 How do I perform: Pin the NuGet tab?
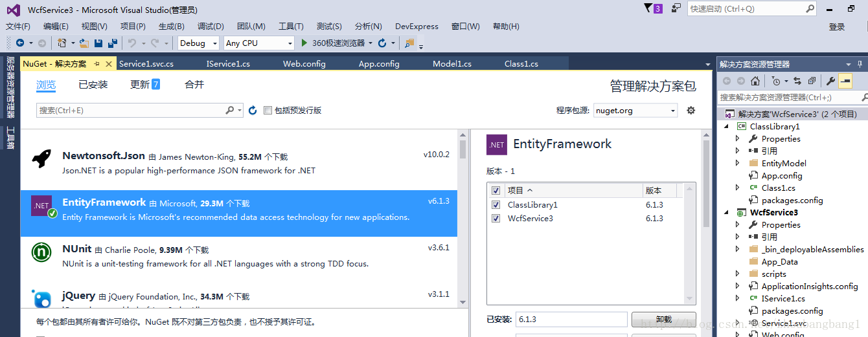[x=97, y=64]
